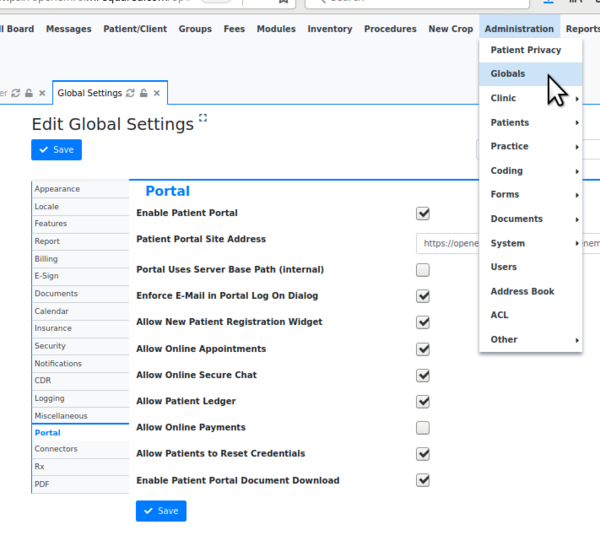Open the Modules menu
Image resolution: width=600 pixels, height=541 pixels.
tap(276, 29)
